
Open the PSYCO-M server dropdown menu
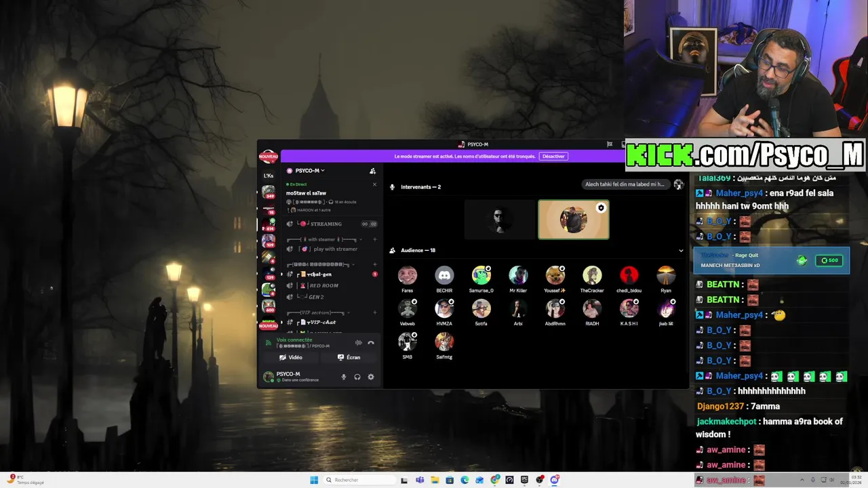click(x=309, y=171)
